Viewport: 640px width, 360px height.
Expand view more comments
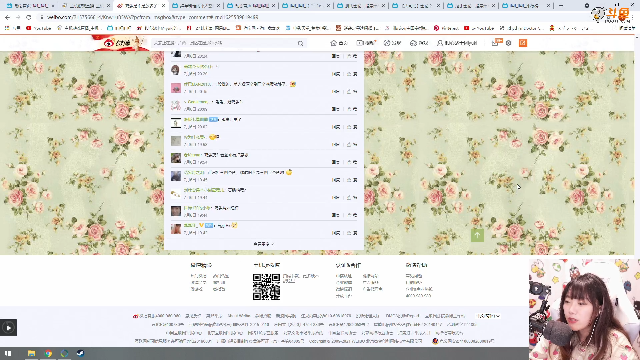tap(264, 244)
